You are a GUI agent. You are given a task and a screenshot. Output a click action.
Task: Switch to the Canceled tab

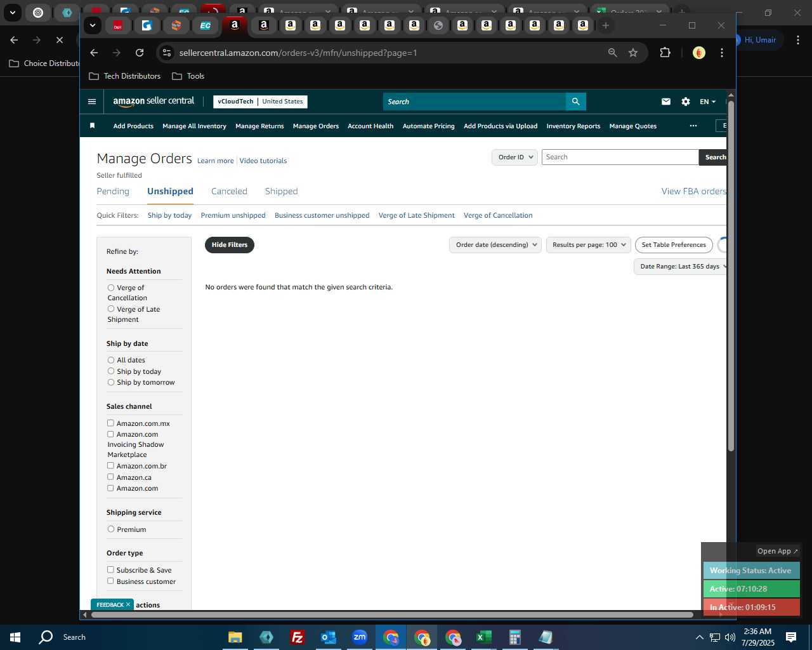coord(229,191)
